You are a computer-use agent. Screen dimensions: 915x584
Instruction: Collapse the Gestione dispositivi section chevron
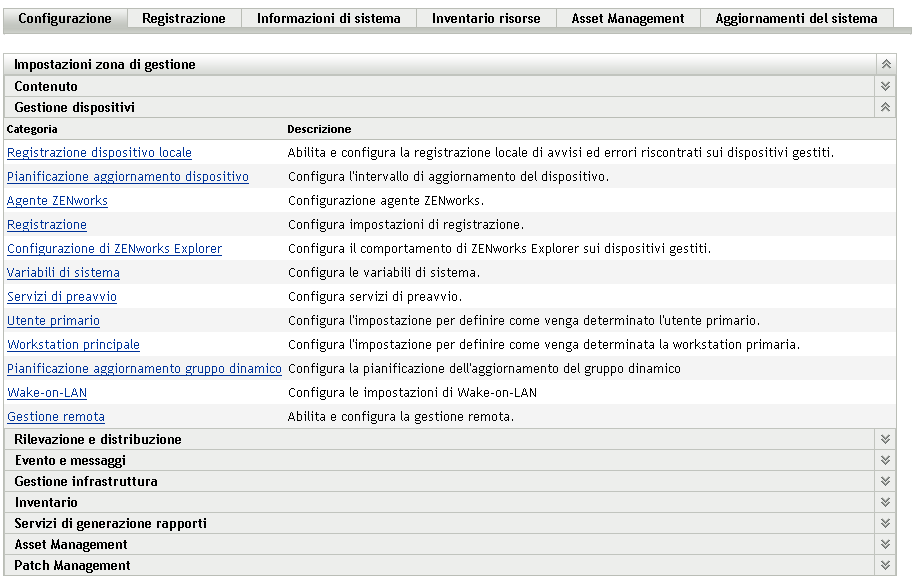pos(885,107)
